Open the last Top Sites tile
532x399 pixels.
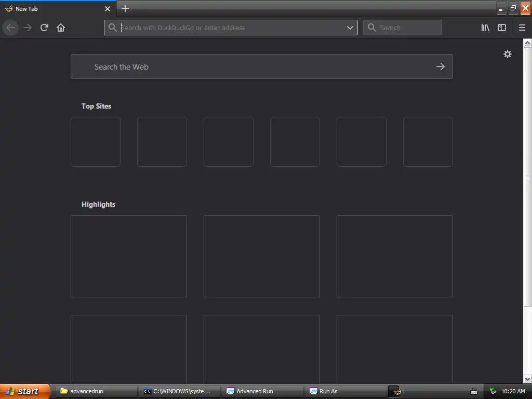[428, 142]
